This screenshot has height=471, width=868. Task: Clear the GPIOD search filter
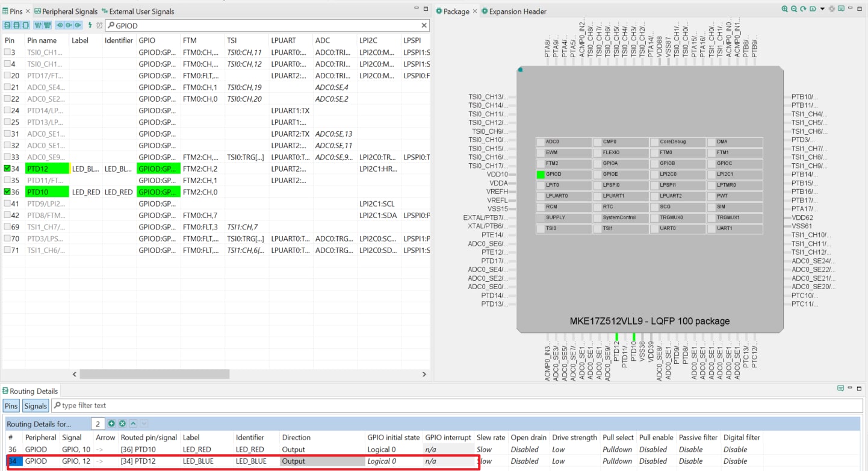point(424,25)
